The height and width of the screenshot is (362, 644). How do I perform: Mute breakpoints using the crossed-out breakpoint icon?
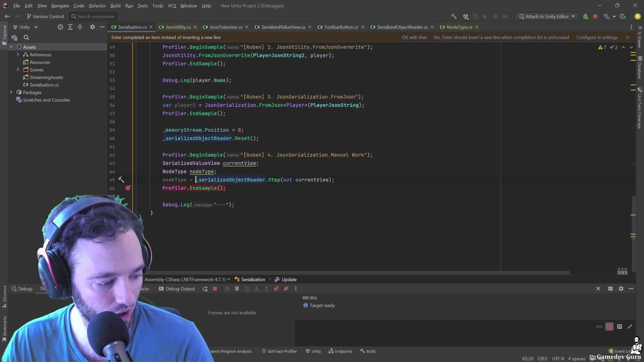point(286,289)
